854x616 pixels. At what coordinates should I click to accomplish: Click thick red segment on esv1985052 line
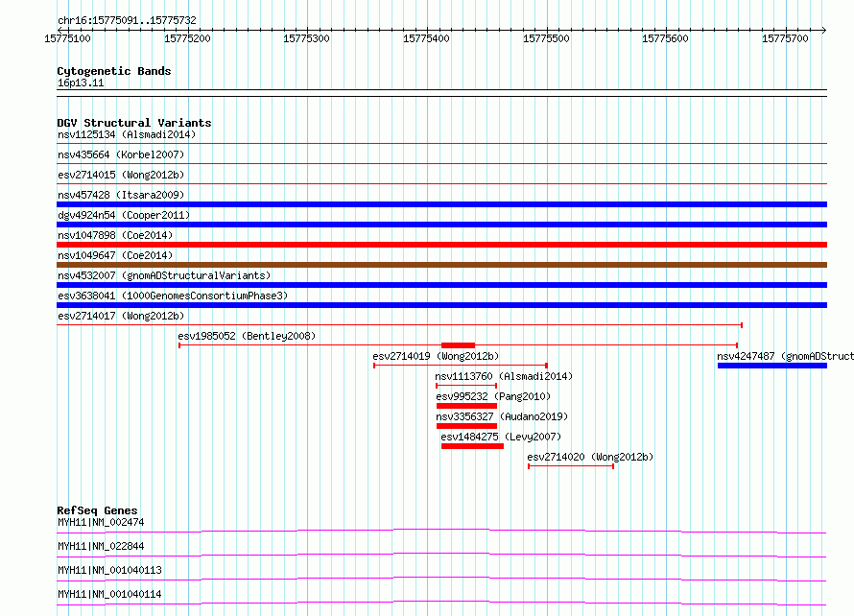(x=458, y=345)
